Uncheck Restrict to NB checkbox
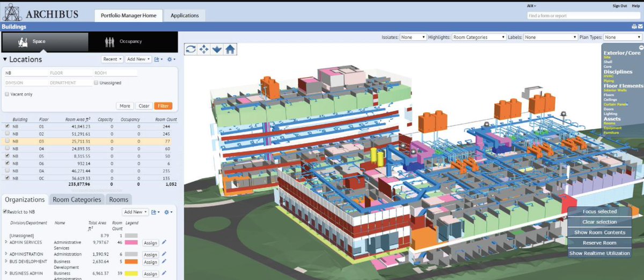Image resolution: width=644 pixels, height=280 pixels. 5,211
